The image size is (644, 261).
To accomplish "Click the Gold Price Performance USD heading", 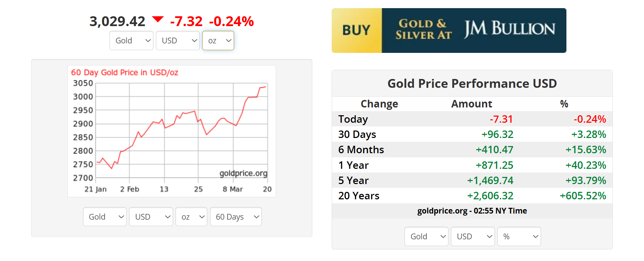I will click(472, 83).
